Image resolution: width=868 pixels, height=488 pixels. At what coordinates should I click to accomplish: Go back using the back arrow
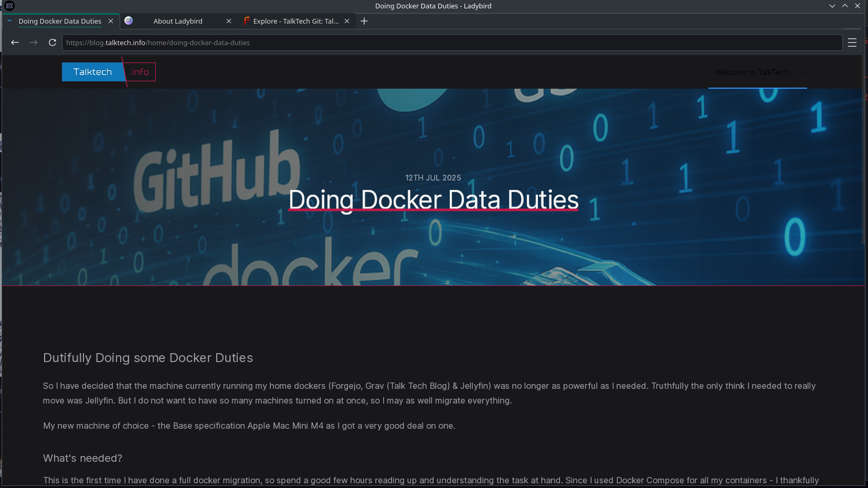[x=15, y=43]
